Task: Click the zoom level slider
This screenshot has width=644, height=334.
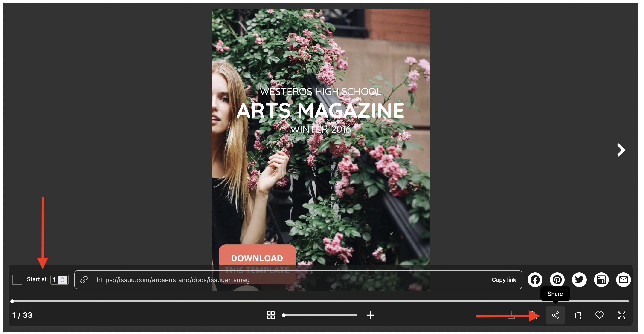Action: coord(320,315)
